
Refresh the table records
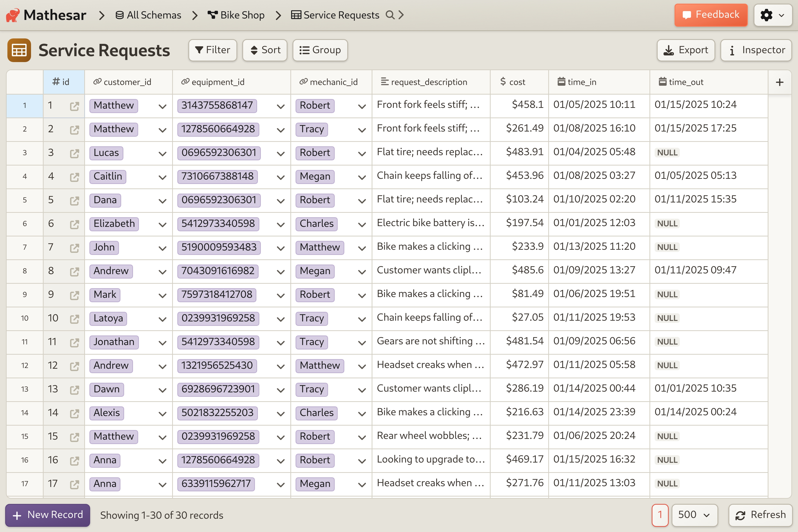point(760,515)
